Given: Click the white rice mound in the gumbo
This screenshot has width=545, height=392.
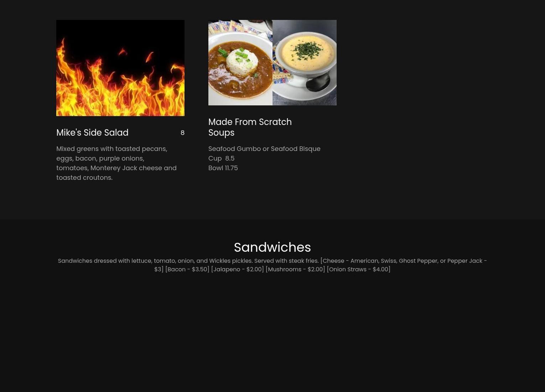Looking at the screenshot, I should 242,59.
